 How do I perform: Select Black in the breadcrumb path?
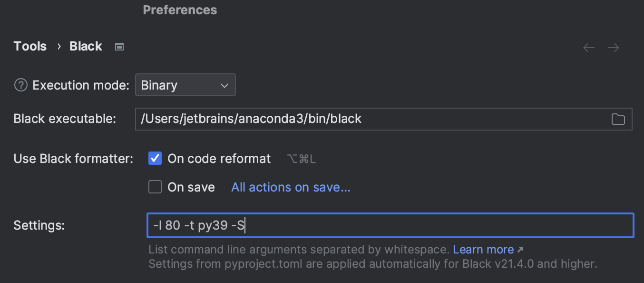pyautogui.click(x=86, y=46)
